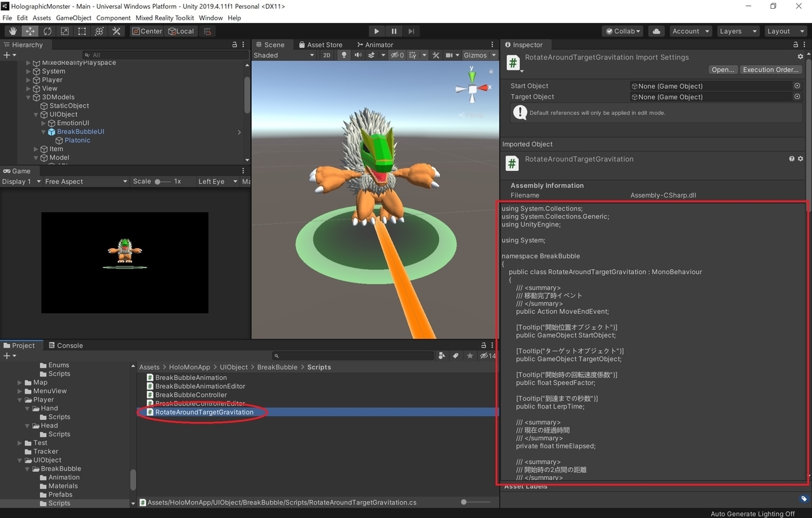The image size is (812, 518).
Task: Toggle grid snapping icon in toolbar
Action: 207,31
